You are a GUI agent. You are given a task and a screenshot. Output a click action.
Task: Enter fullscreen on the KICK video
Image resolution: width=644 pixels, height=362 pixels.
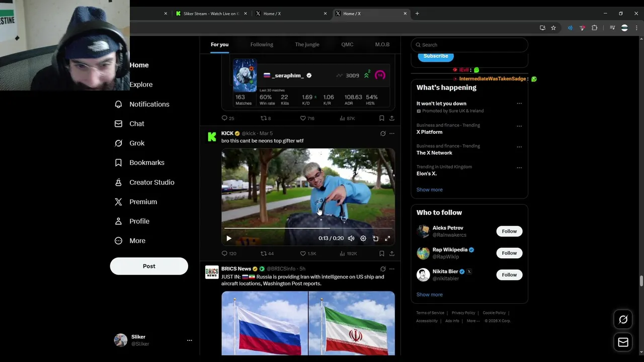[x=387, y=238]
